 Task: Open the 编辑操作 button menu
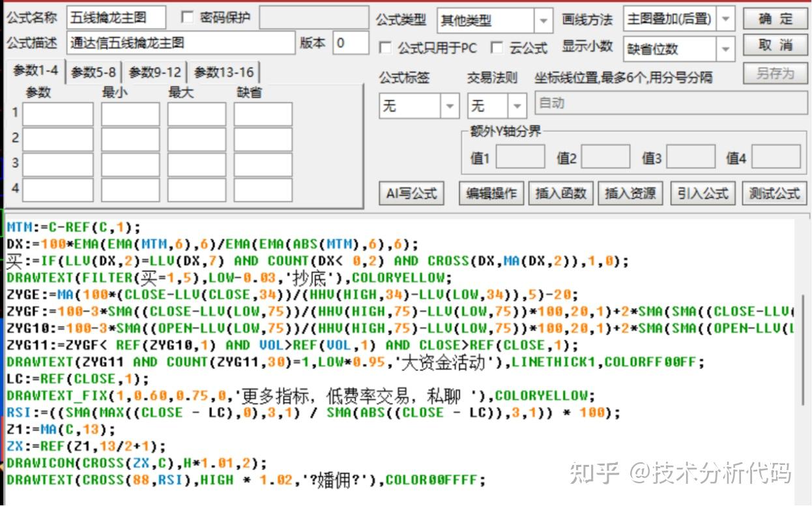pyautogui.click(x=491, y=194)
